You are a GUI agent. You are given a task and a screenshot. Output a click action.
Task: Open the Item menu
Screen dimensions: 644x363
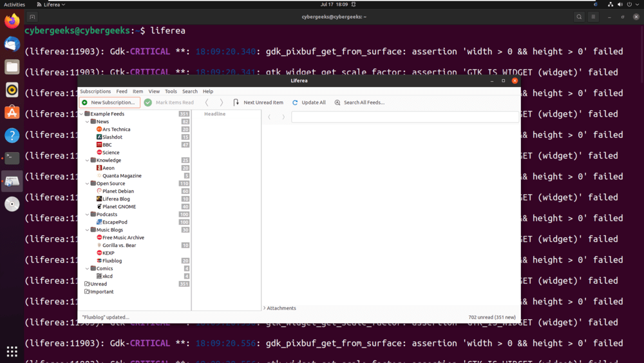tap(138, 92)
